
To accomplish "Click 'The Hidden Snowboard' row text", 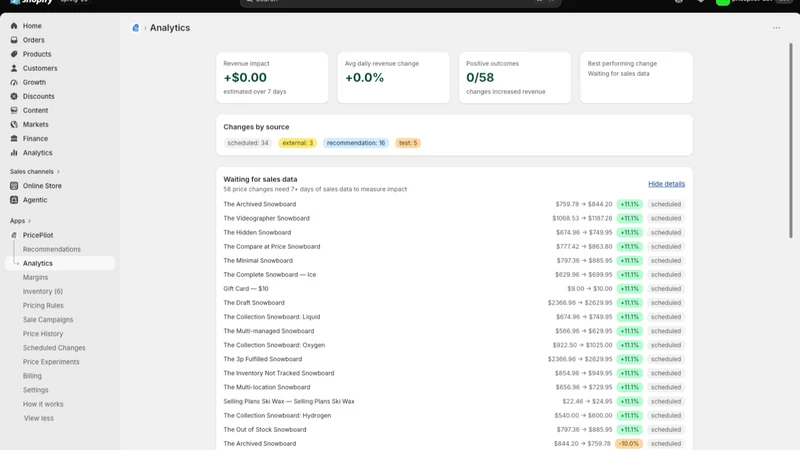I will click(257, 232).
